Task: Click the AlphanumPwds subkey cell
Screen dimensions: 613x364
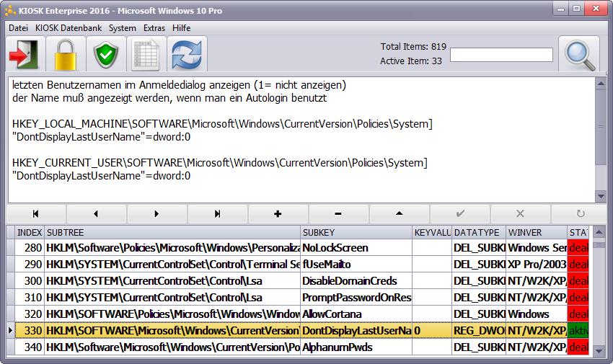Action: (x=356, y=347)
